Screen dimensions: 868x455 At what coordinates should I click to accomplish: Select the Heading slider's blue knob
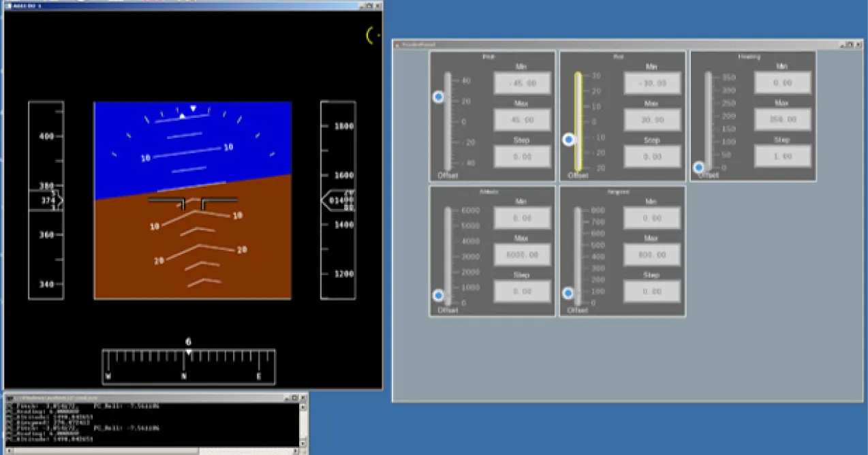699,168
